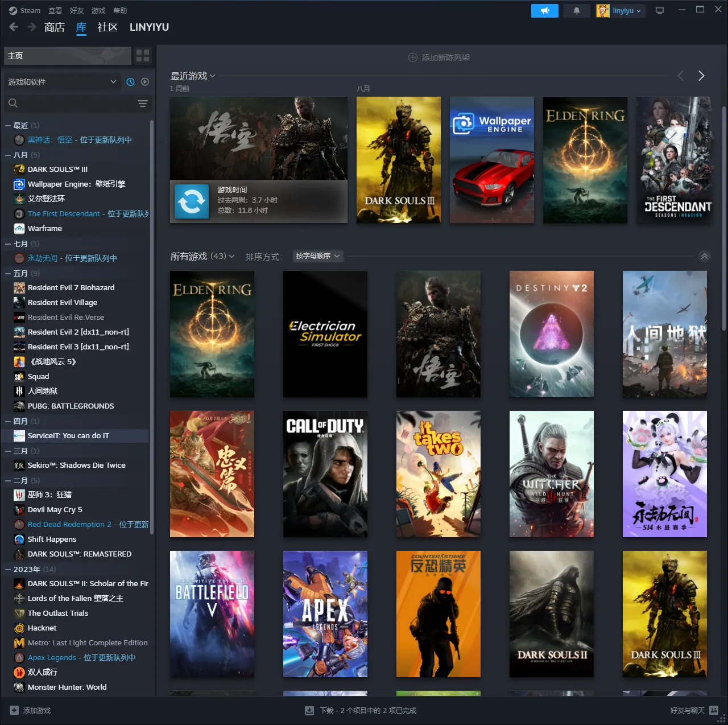Open the notifications bell
This screenshot has height=725, width=728.
pyautogui.click(x=576, y=11)
